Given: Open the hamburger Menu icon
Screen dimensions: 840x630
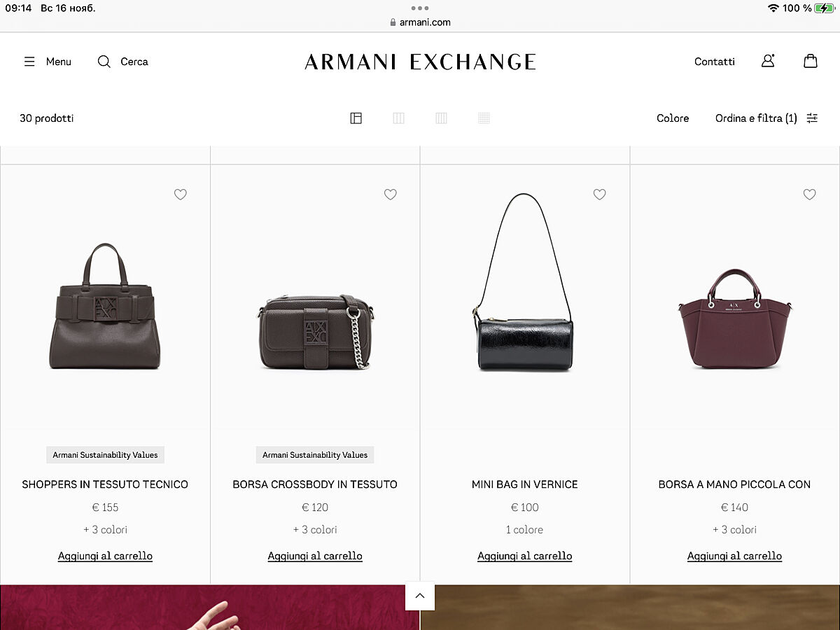Looking at the screenshot, I should (29, 62).
